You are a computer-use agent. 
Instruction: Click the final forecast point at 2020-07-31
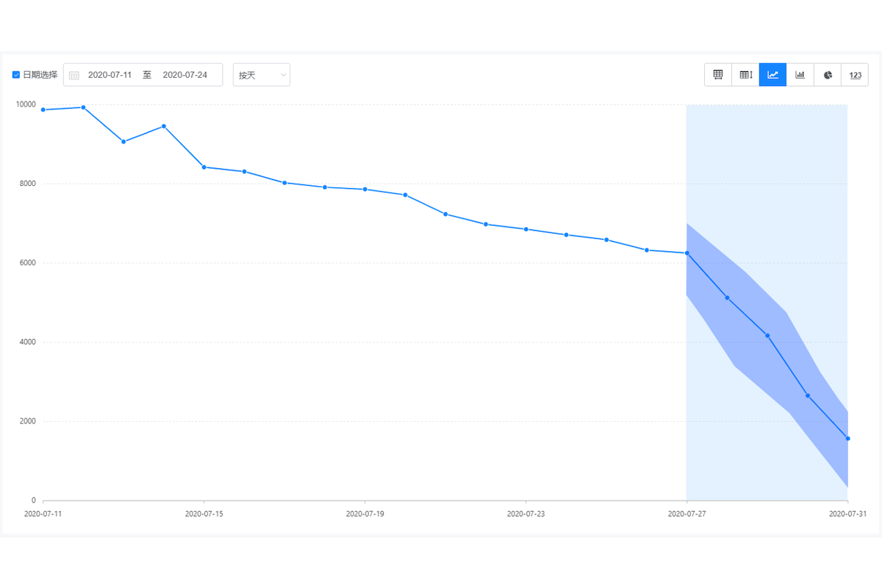pyautogui.click(x=847, y=439)
